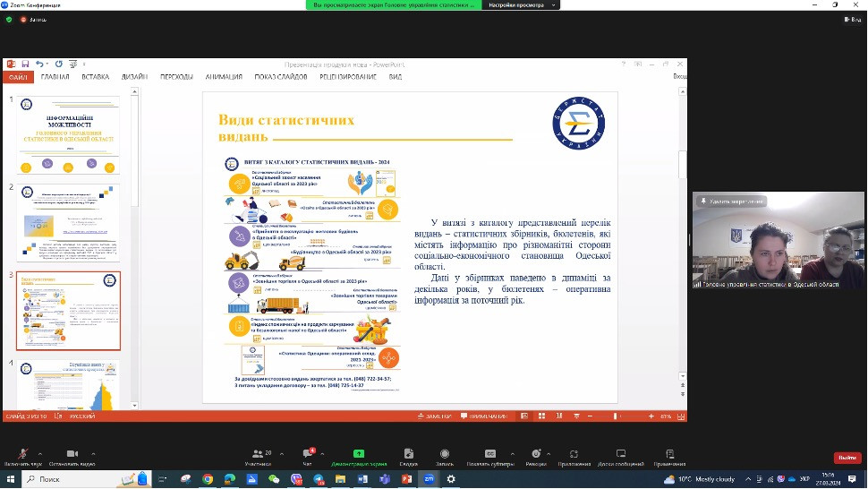Switch to Reading view icon

pos(559,416)
